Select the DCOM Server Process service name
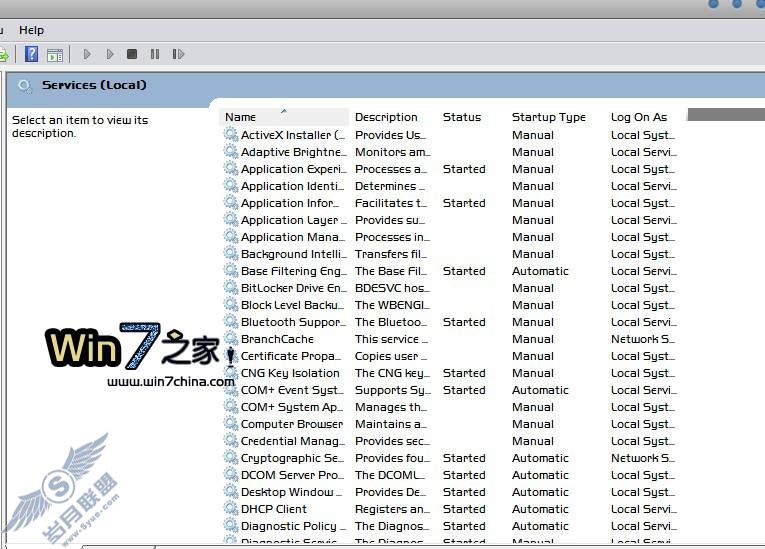Screen dimensions: 765x549 point(292,475)
